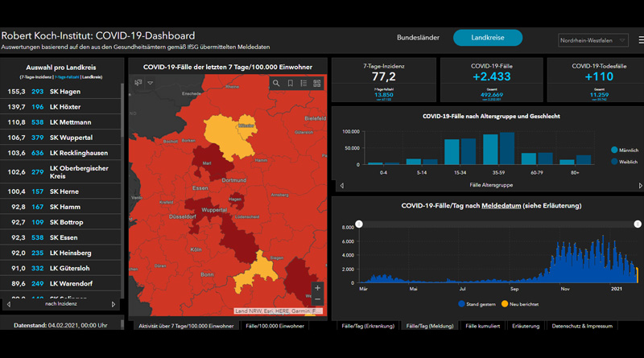Toggle the Neu berichtet series

point(520,304)
